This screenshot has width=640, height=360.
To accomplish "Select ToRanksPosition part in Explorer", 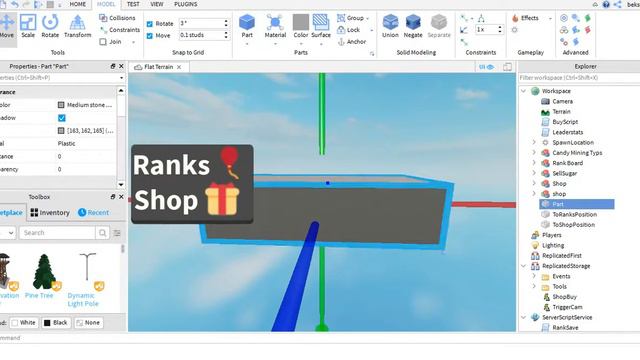I will (574, 214).
